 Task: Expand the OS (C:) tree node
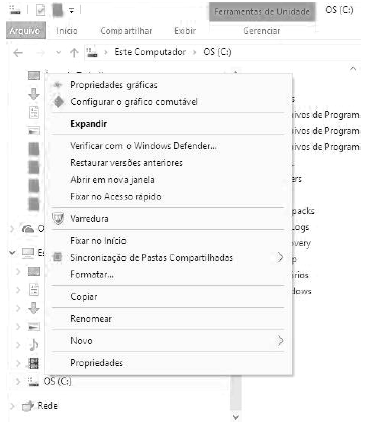18,381
